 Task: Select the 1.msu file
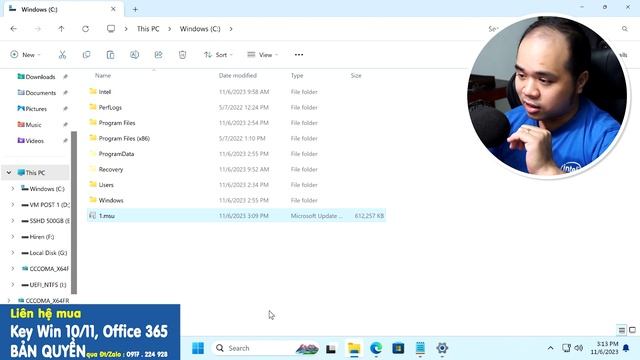(236, 216)
